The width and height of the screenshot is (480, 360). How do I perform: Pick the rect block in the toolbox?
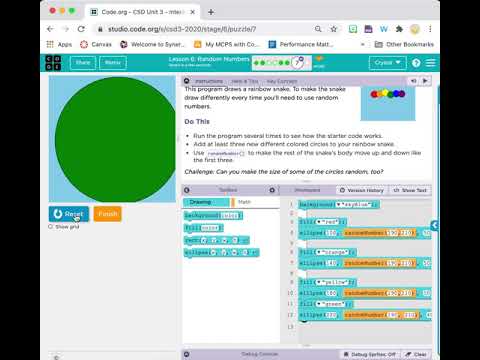click(x=216, y=240)
